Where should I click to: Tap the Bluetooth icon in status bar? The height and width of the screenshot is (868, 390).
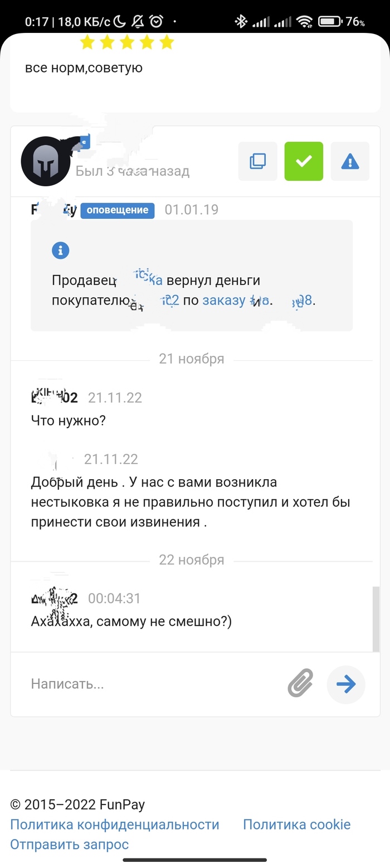(241, 22)
